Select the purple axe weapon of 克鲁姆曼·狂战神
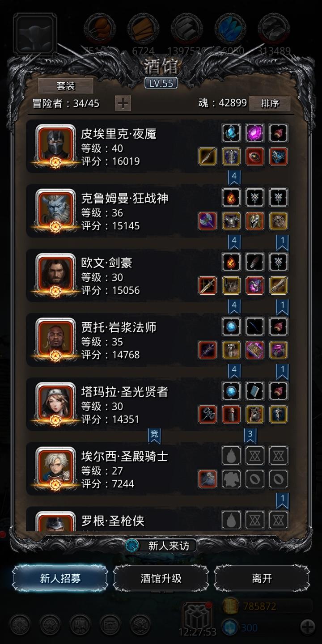The width and height of the screenshot is (322, 644). coord(208,221)
